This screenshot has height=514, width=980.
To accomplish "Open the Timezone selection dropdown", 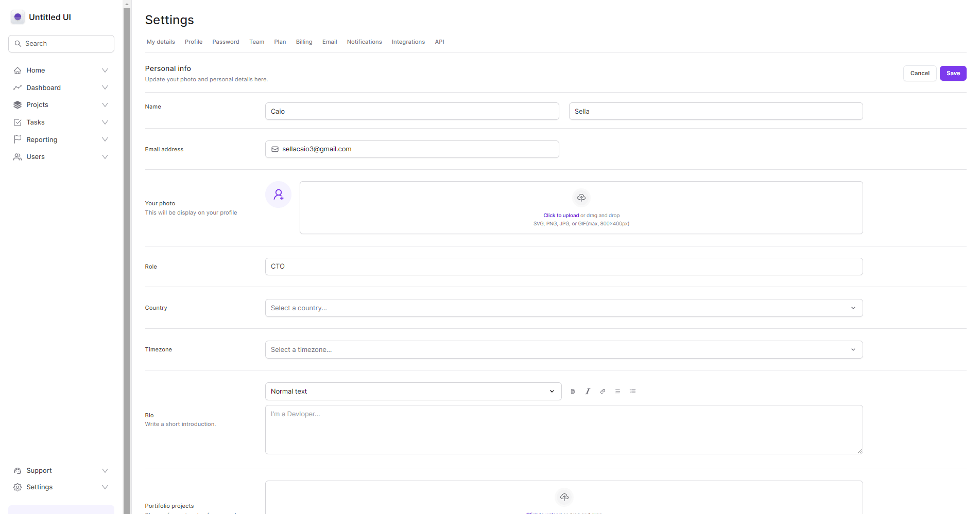I will point(563,349).
